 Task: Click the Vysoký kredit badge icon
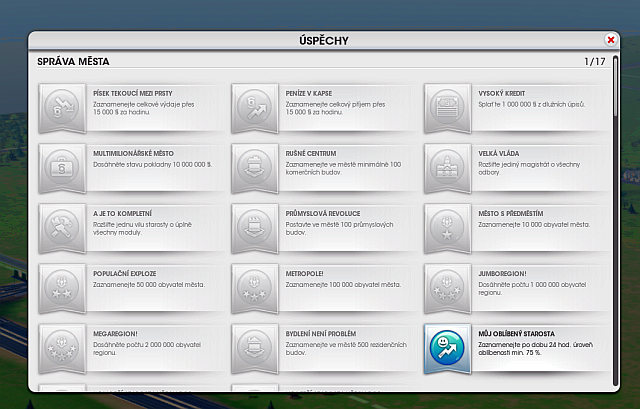coord(447,108)
